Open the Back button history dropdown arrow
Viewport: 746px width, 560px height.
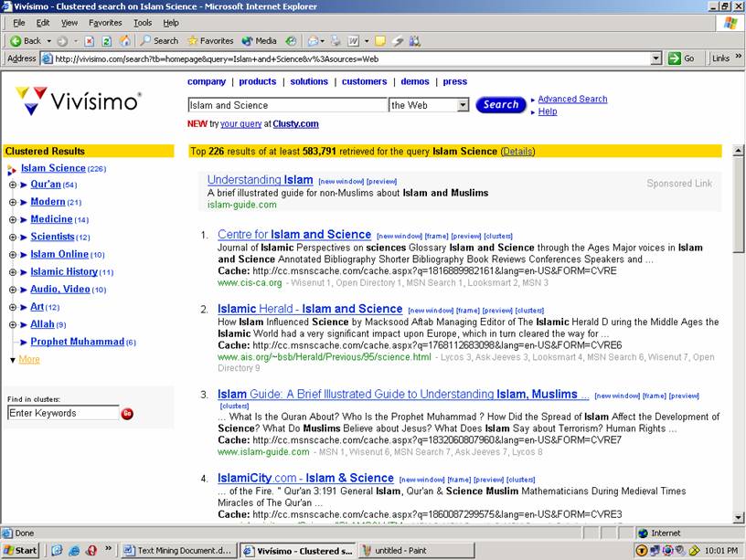tap(48, 41)
